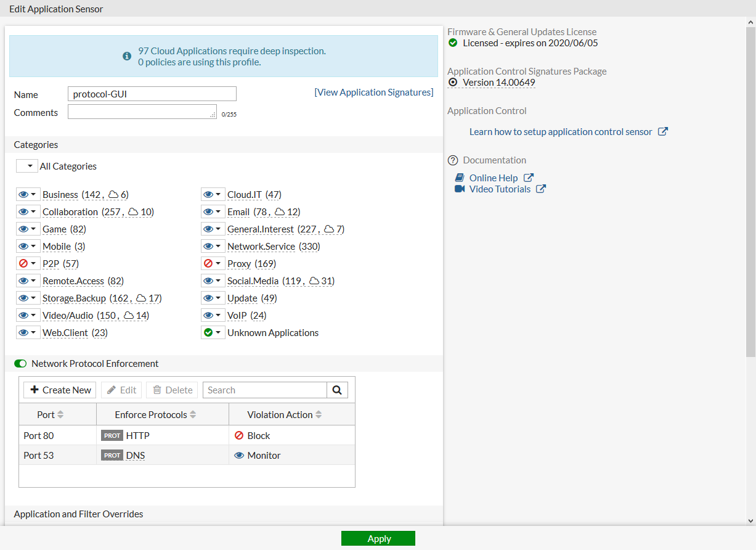Toggle Network Protocol Enforcement switch
This screenshot has height=550, width=756.
click(20, 364)
